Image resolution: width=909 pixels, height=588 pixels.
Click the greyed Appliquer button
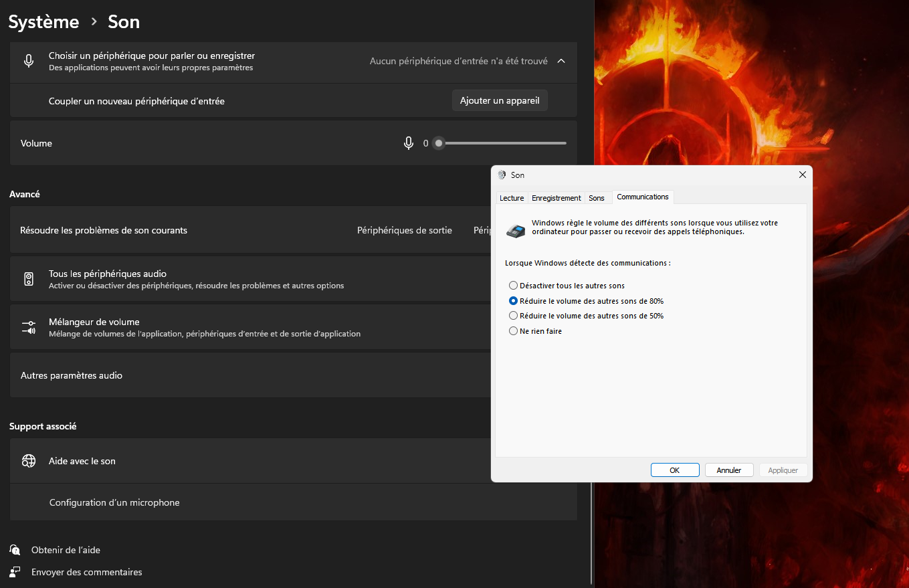point(783,470)
